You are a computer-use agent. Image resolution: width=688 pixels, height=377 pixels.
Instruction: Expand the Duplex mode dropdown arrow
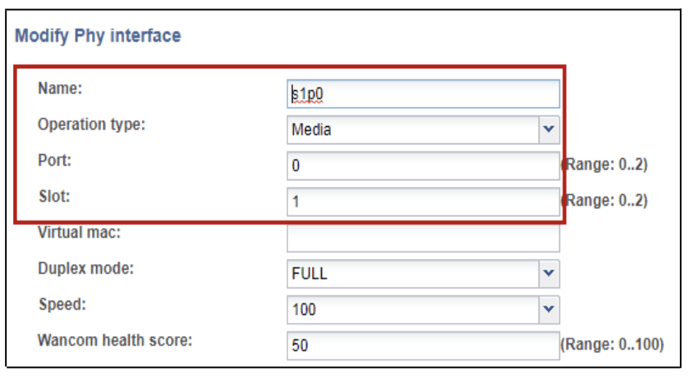point(548,273)
